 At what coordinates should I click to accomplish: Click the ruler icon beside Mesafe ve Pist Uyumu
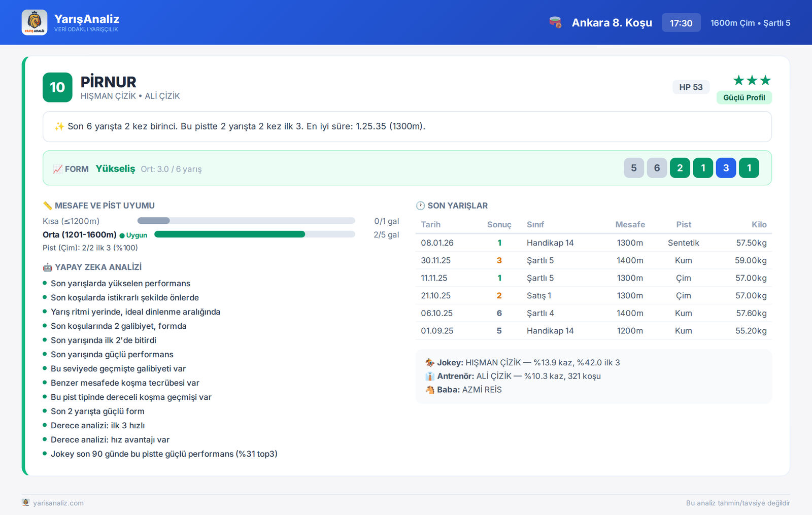48,205
